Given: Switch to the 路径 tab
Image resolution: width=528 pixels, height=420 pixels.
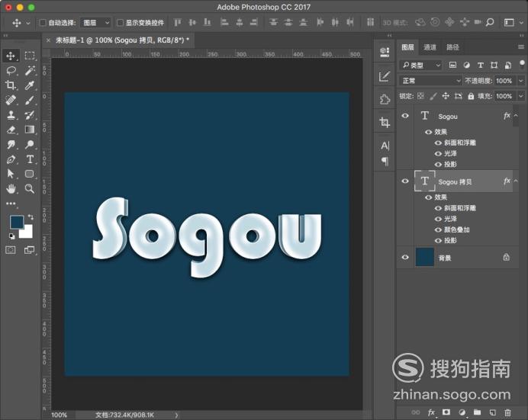Looking at the screenshot, I should (452, 47).
